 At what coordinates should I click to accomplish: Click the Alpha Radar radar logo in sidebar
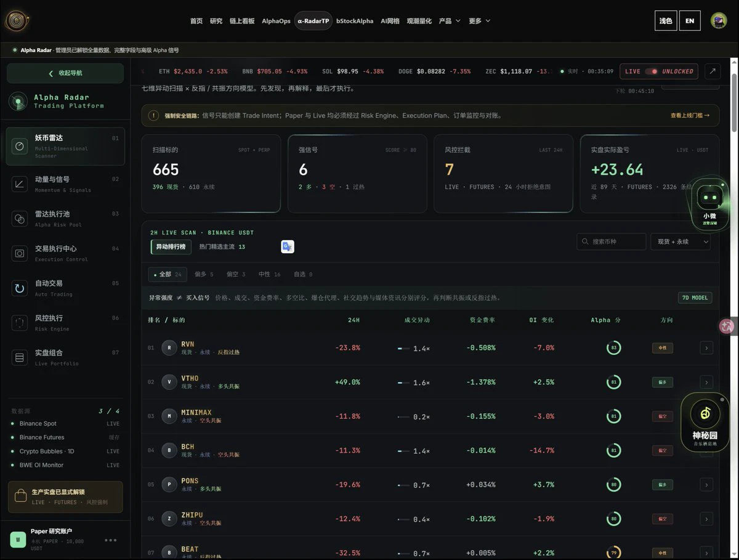(18, 101)
